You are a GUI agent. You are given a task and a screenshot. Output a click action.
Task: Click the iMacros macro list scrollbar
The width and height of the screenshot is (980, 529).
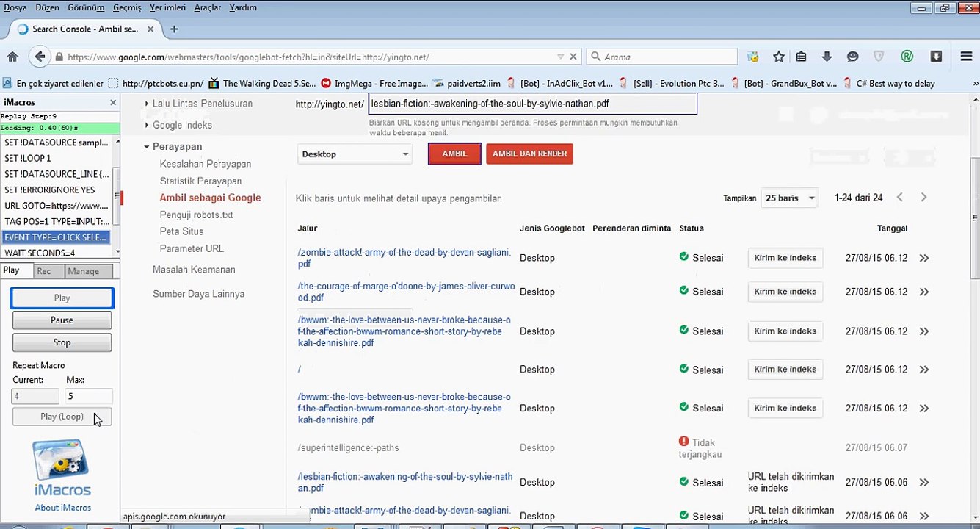(117, 195)
